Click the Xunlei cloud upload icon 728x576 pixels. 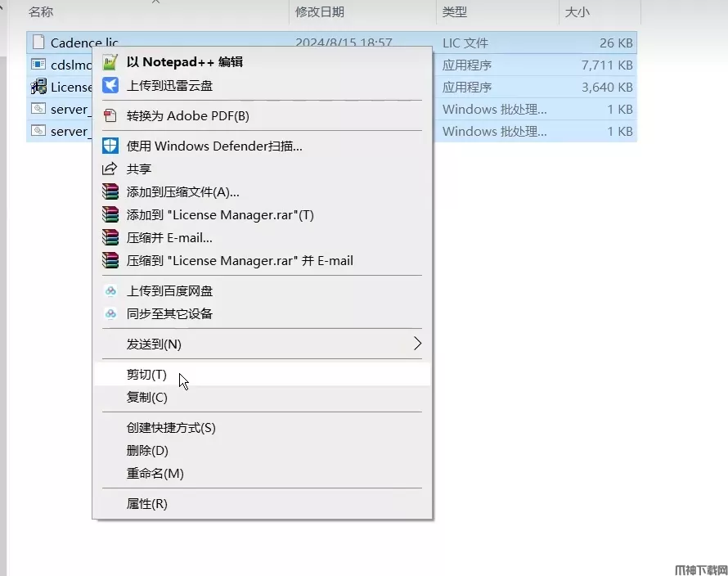point(110,85)
